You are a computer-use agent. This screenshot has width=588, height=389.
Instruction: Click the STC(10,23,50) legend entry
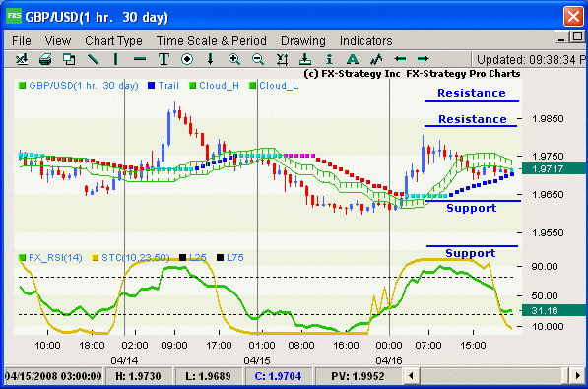pos(131,258)
